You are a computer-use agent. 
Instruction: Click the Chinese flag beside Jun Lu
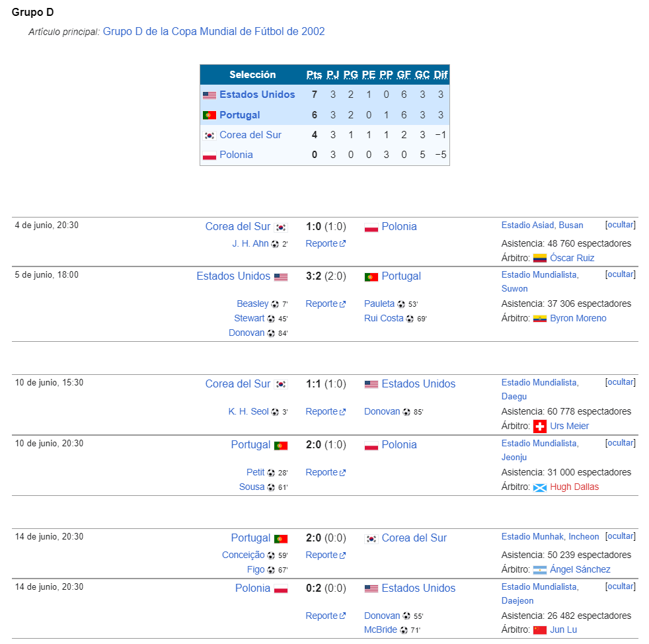540,630
